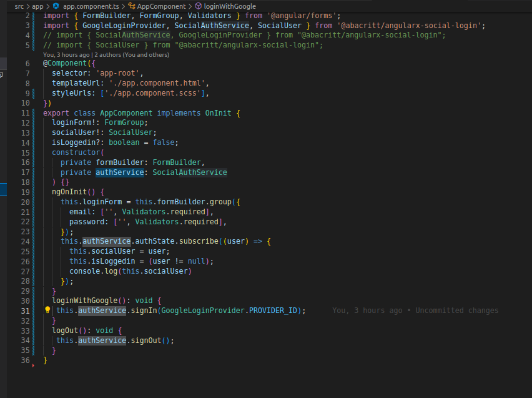This screenshot has height=398, width=532.
Task: Click 'ngOnInit' method name on line 19
Action: (x=69, y=192)
